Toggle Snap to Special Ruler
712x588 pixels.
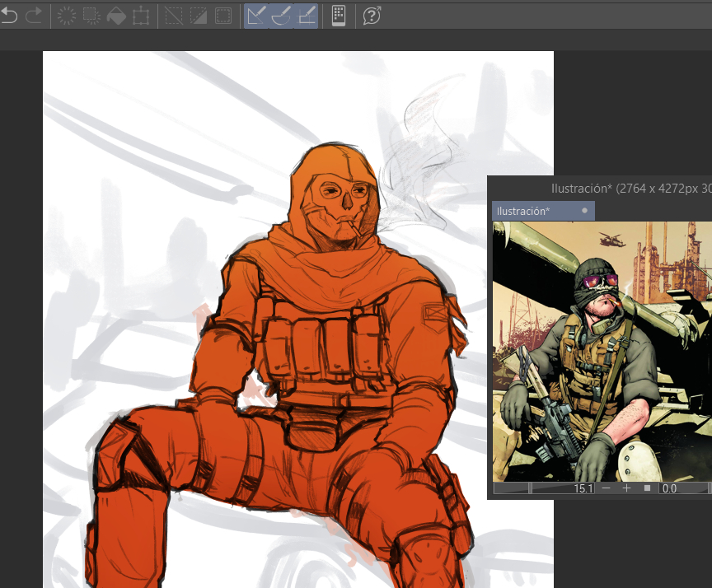281,15
